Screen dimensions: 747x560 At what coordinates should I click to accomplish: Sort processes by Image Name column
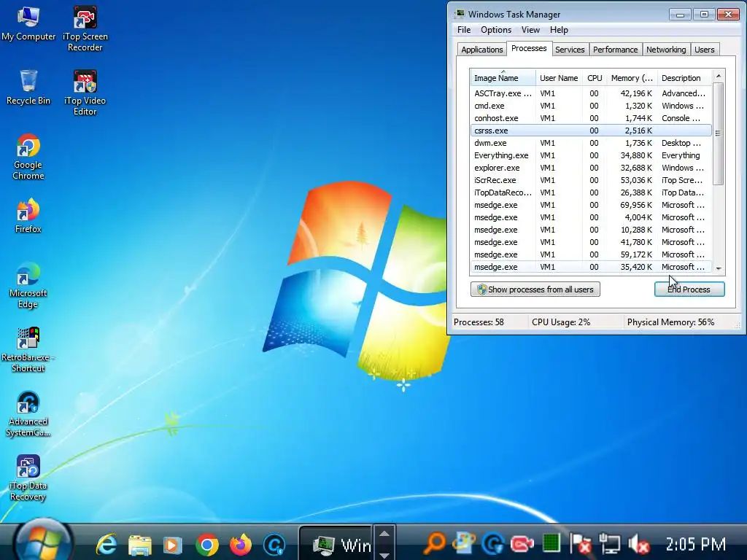503,77
